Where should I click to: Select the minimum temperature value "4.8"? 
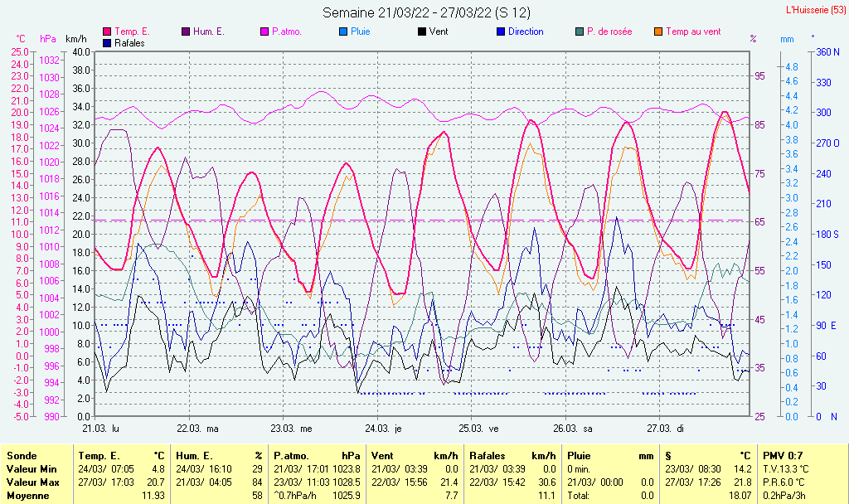[x=158, y=469]
